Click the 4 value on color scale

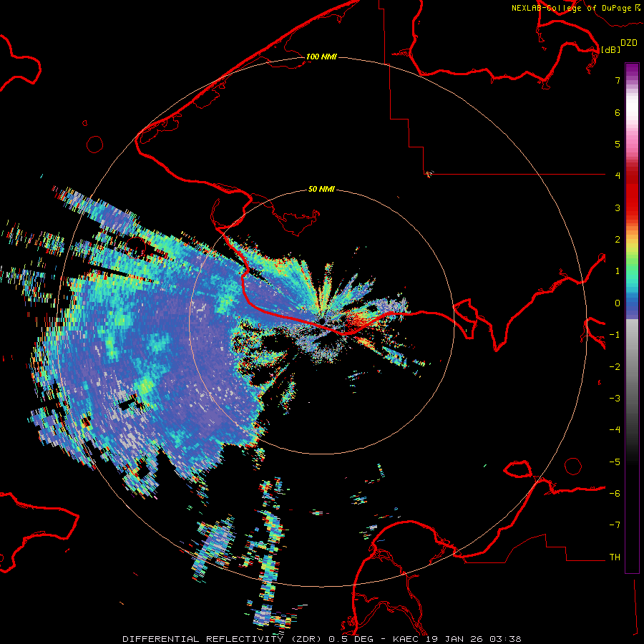point(618,175)
